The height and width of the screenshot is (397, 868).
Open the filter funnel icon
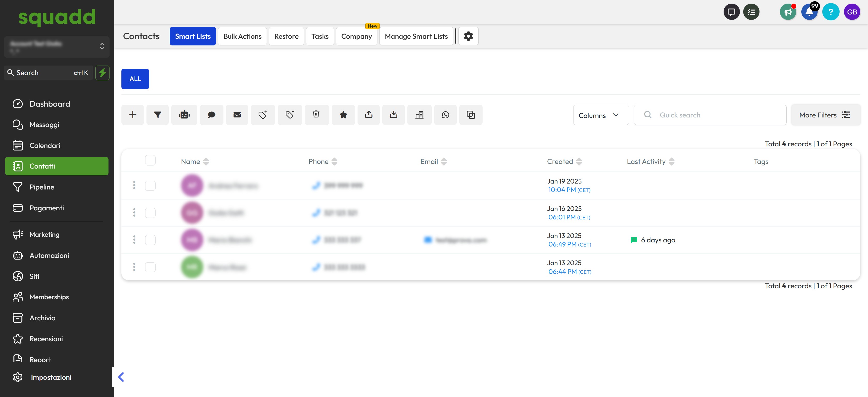tap(157, 115)
